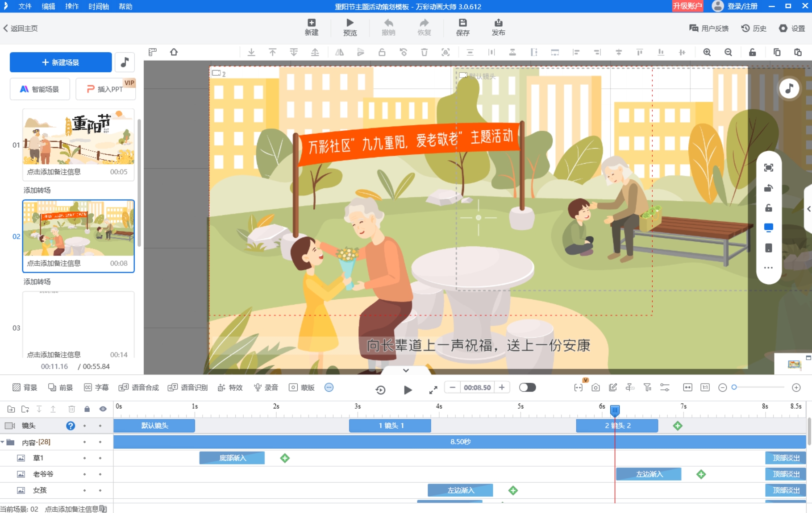Open 设置 (Settings)
This screenshot has height=513, width=812.
coord(792,28)
